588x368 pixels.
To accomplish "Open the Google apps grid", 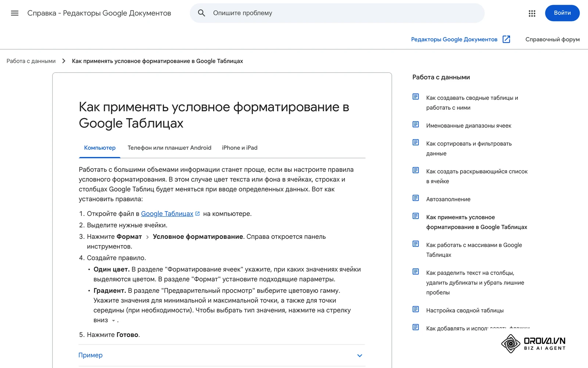I will (x=532, y=13).
